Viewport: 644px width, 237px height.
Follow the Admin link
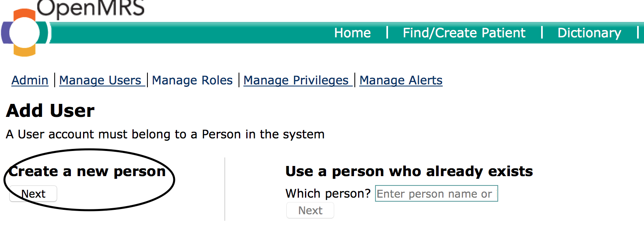click(x=30, y=80)
